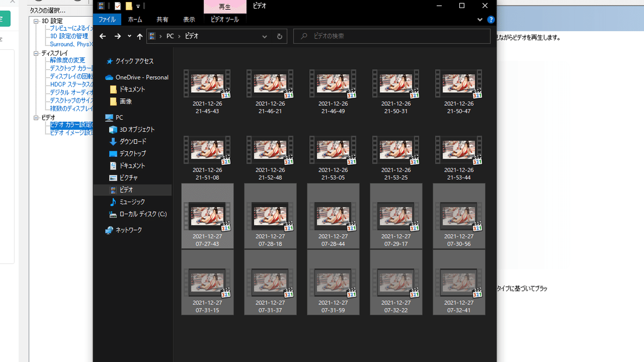The image size is (644, 362).
Task: Open the ビデオ ツール ribbon tab
Action: coord(225,19)
